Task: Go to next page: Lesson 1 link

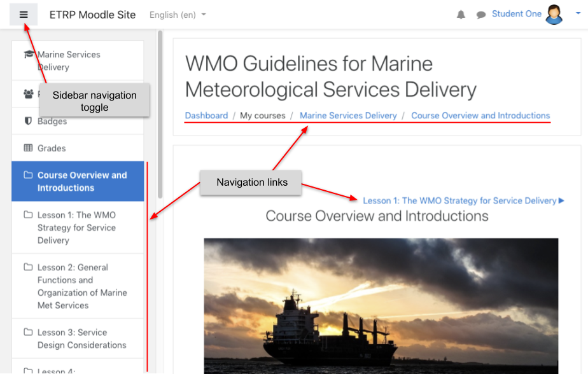Action: (x=463, y=201)
